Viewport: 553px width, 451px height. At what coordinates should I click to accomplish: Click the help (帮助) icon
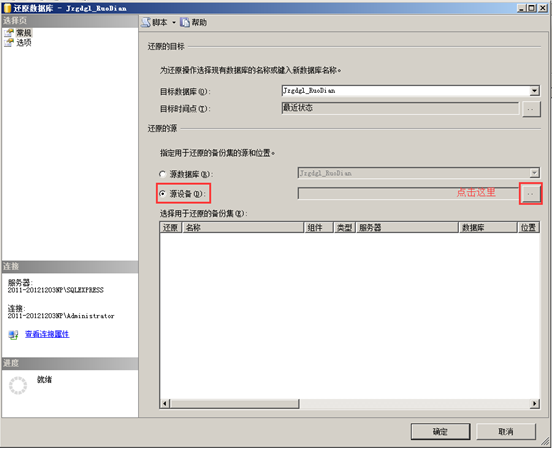click(x=185, y=23)
